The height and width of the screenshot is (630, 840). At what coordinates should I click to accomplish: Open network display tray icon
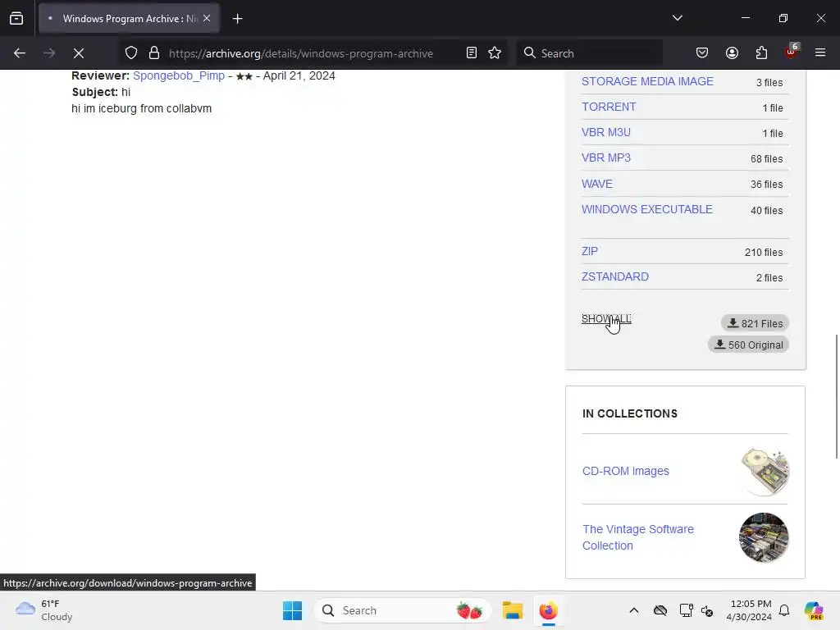686,610
